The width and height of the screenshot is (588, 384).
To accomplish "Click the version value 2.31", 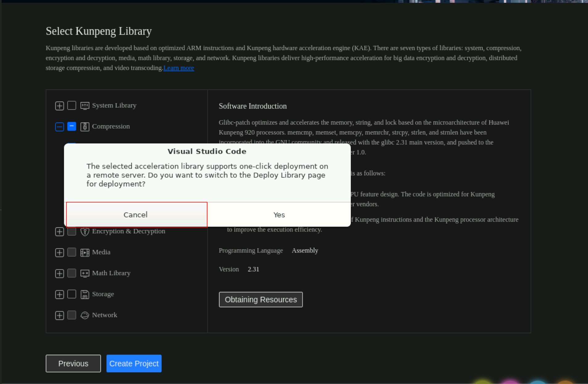I will tap(253, 269).
